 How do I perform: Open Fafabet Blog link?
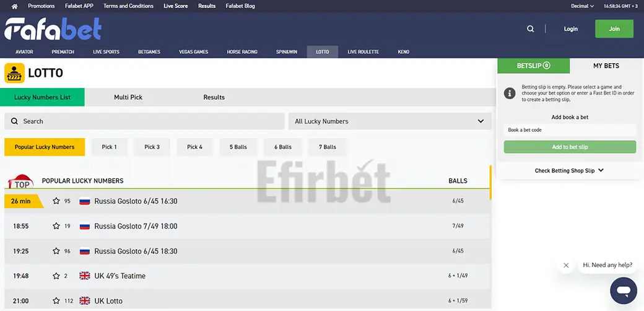pyautogui.click(x=240, y=6)
